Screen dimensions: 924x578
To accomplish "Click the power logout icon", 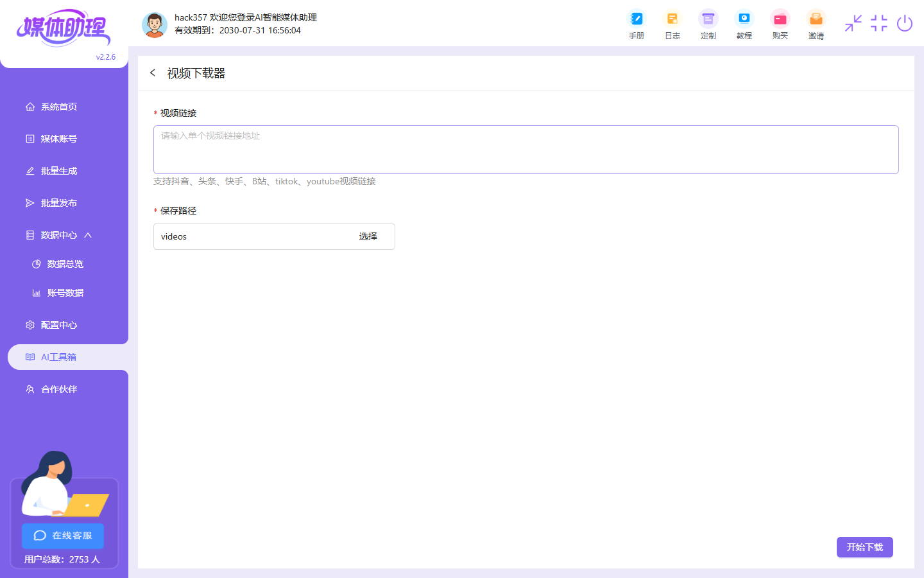I will pyautogui.click(x=904, y=24).
